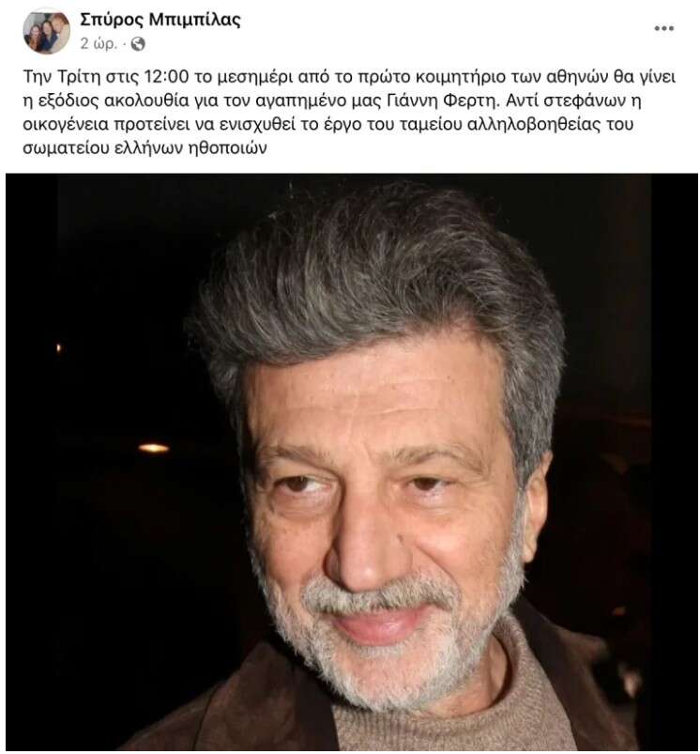Click the word 'οικογένεια' in post
The width and height of the screenshot is (700, 754).
pos(66,125)
